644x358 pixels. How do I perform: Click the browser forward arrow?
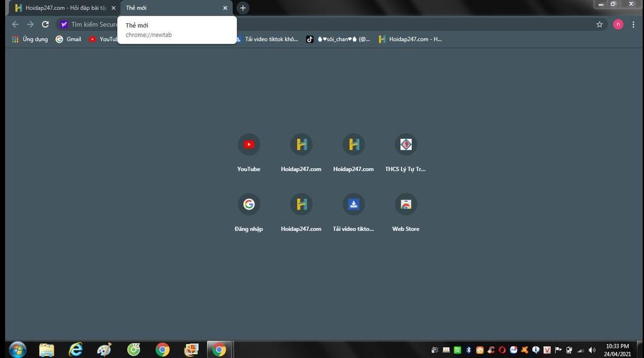pyautogui.click(x=30, y=25)
